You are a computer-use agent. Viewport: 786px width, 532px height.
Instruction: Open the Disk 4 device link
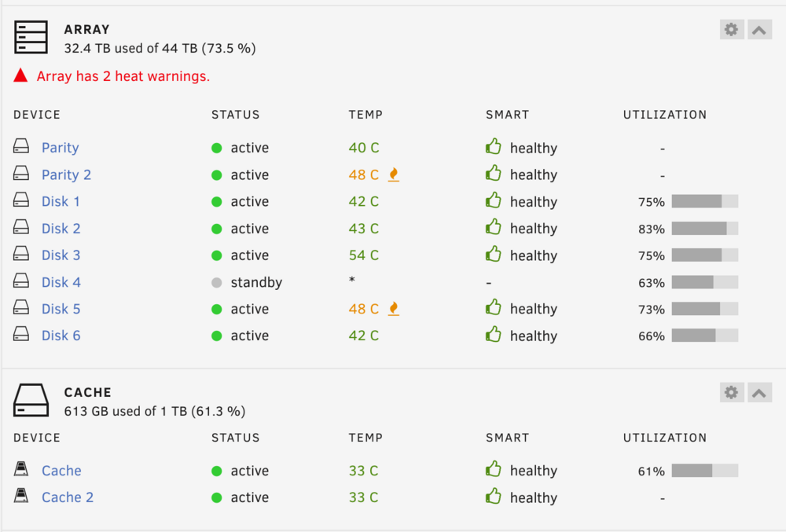pos(61,282)
